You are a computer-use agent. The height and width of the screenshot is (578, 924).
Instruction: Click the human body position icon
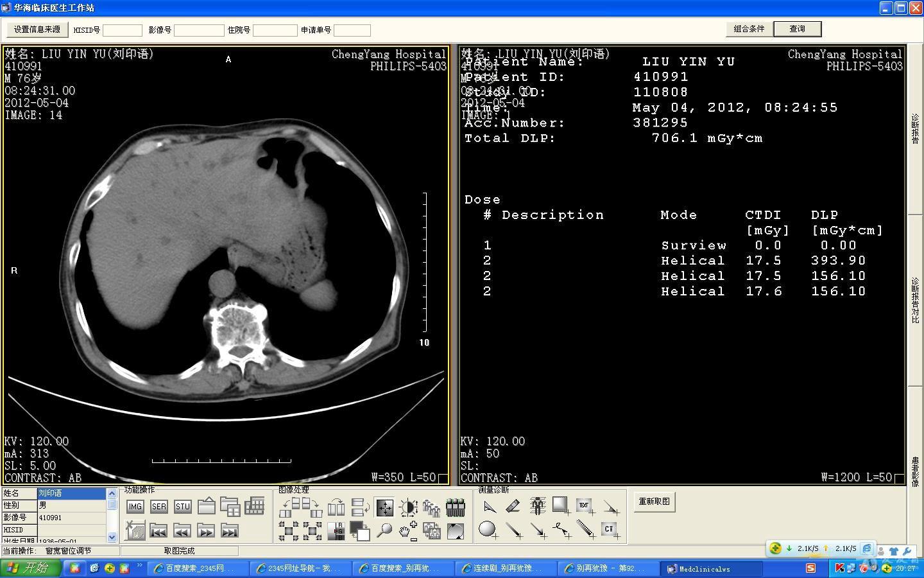click(538, 507)
